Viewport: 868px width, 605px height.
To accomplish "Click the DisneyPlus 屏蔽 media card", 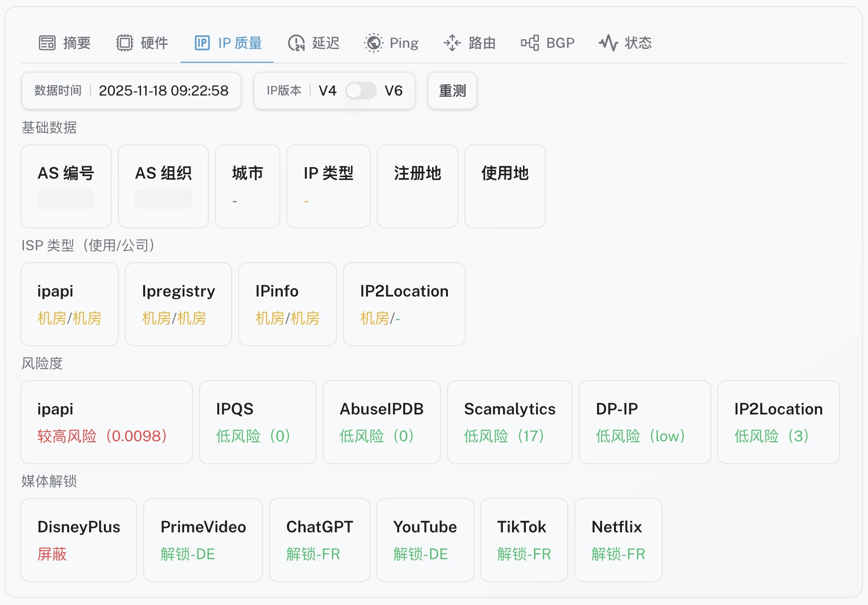I will tap(79, 540).
